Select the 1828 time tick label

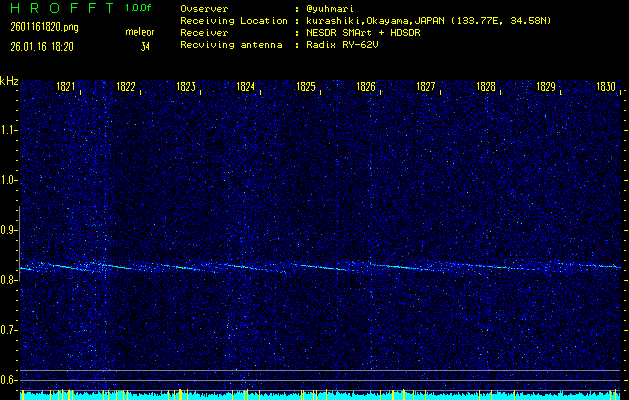click(486, 88)
